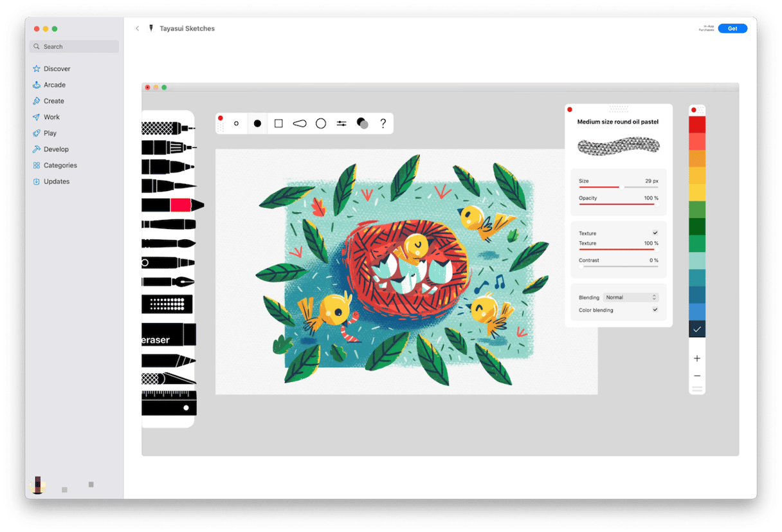Select the mechanical pencil with crosshatched grip
Image resolution: width=782 pixels, height=532 pixels.
pyautogui.click(x=168, y=128)
